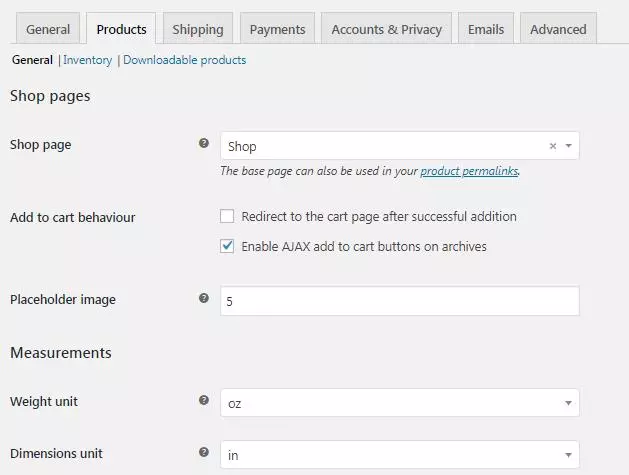This screenshot has width=629, height=475.
Task: Show help tooltip for Placeholder image
Action: [204, 298]
